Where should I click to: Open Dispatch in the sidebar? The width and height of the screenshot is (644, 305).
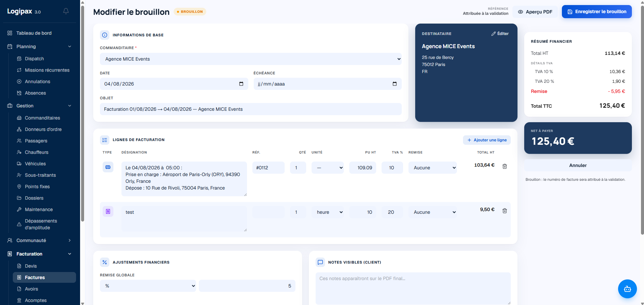(44, 59)
